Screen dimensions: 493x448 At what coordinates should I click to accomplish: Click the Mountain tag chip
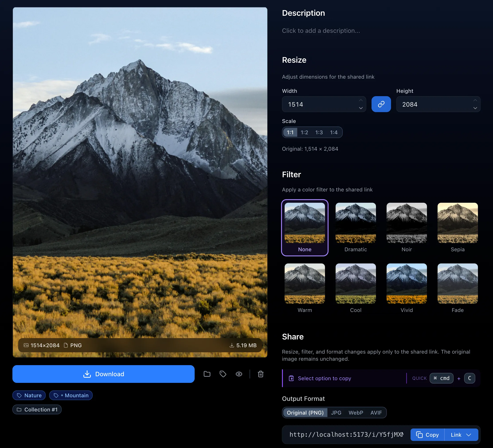(x=71, y=395)
